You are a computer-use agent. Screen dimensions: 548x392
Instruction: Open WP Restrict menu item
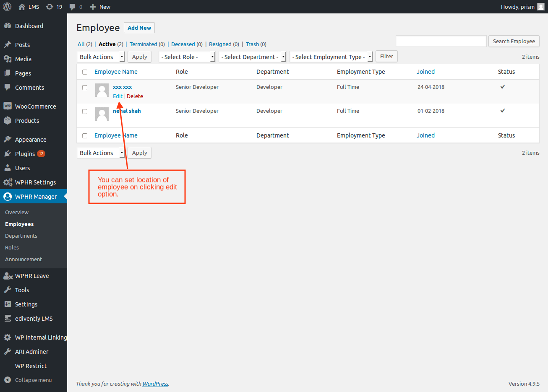pos(31,366)
